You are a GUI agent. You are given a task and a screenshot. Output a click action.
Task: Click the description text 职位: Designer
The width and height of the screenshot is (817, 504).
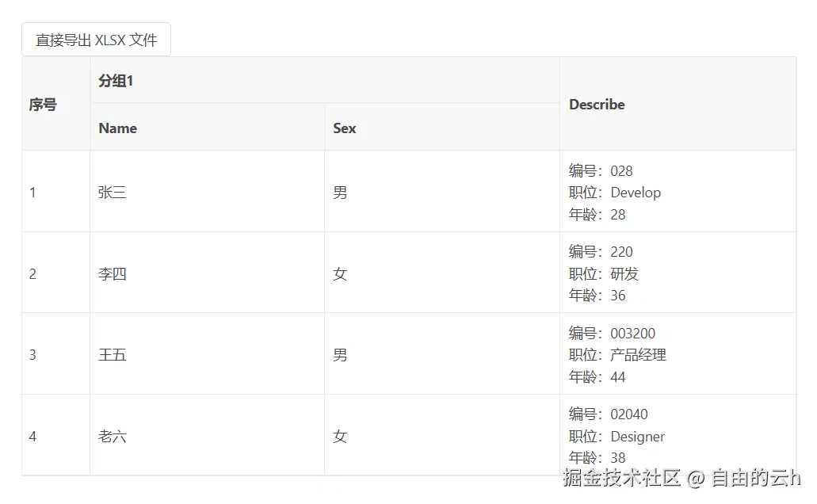coord(617,436)
